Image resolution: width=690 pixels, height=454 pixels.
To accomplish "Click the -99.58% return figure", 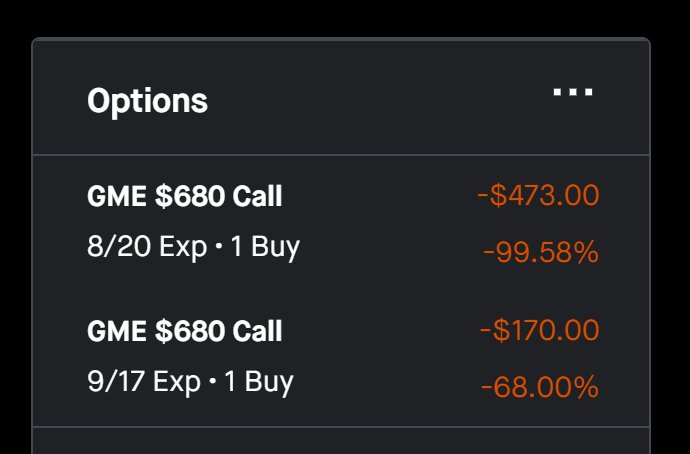I will [541, 253].
